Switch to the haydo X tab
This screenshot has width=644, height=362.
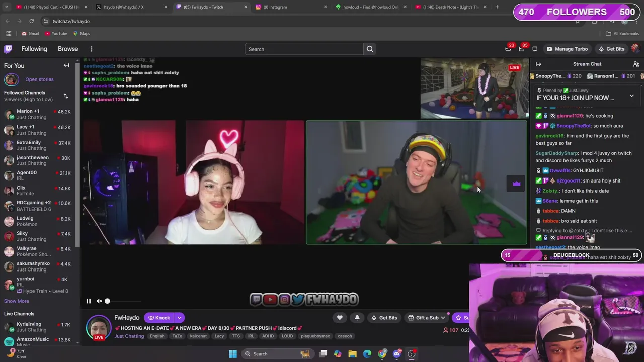point(131,7)
